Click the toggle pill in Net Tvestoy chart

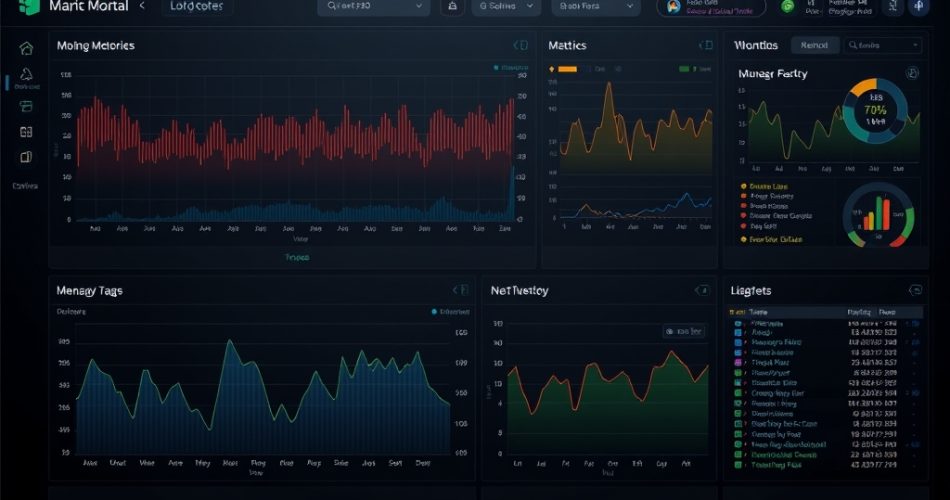[684, 332]
